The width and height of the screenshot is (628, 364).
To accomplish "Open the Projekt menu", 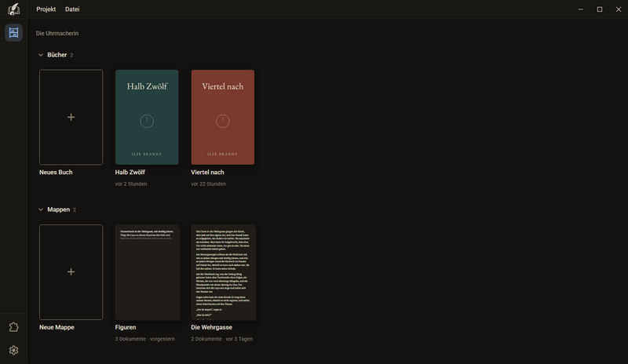I will coord(46,9).
